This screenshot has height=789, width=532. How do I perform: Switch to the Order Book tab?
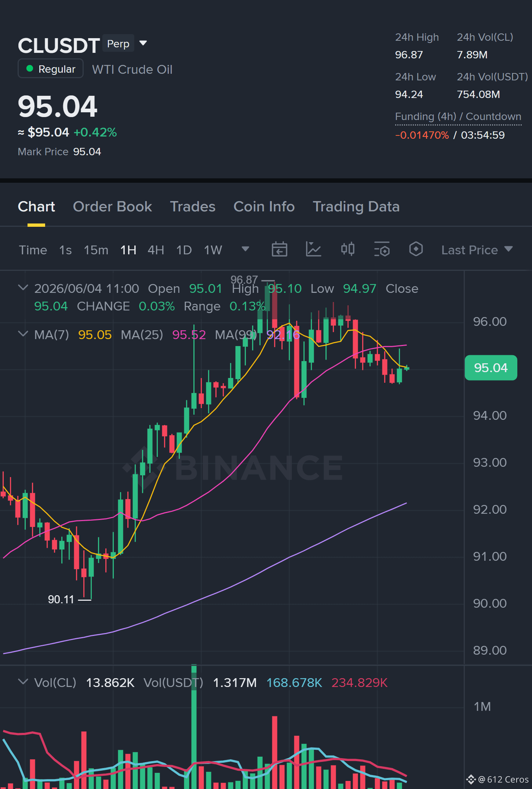(112, 207)
